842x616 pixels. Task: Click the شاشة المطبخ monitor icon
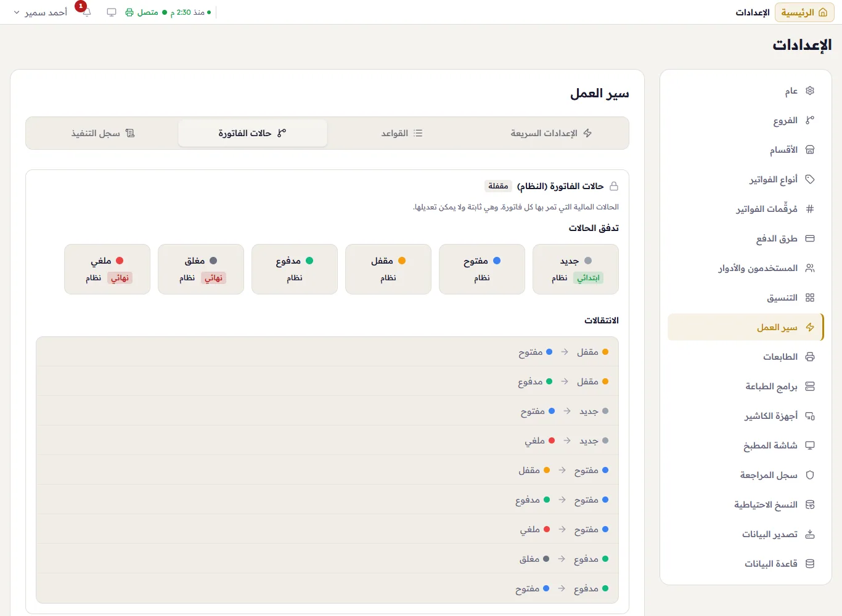810,445
